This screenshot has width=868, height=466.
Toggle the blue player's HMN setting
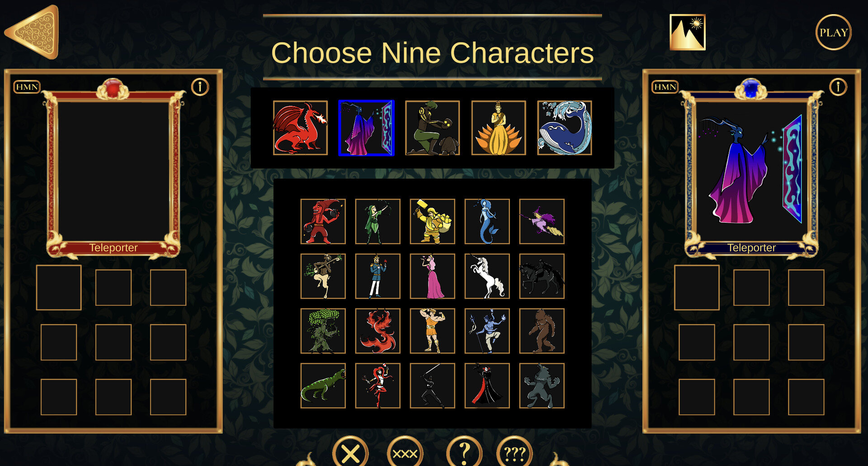coord(665,87)
